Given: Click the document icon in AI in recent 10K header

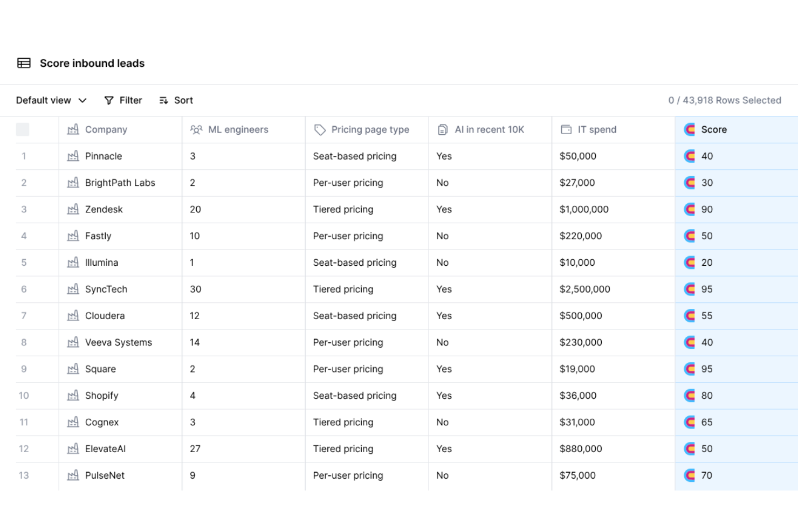Looking at the screenshot, I should point(443,129).
